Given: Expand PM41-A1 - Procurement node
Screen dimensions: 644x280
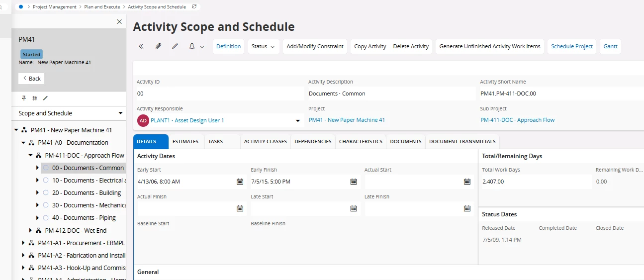Looking at the screenshot, I should (23, 243).
